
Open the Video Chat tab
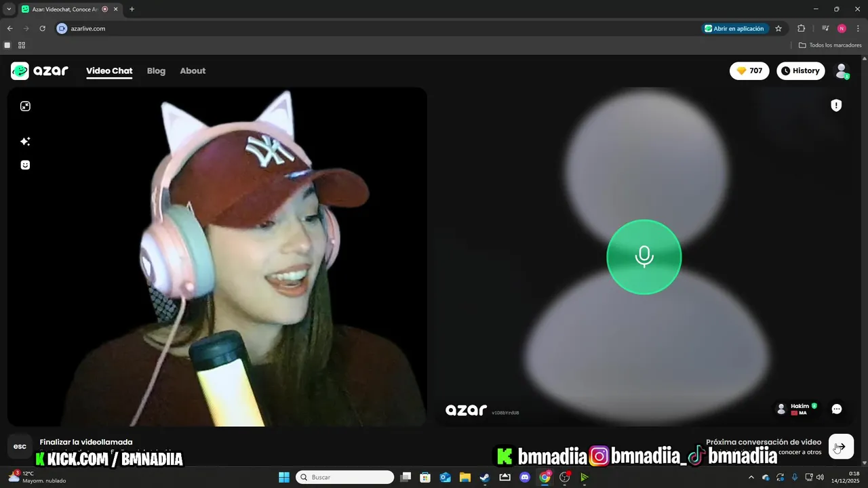click(109, 70)
